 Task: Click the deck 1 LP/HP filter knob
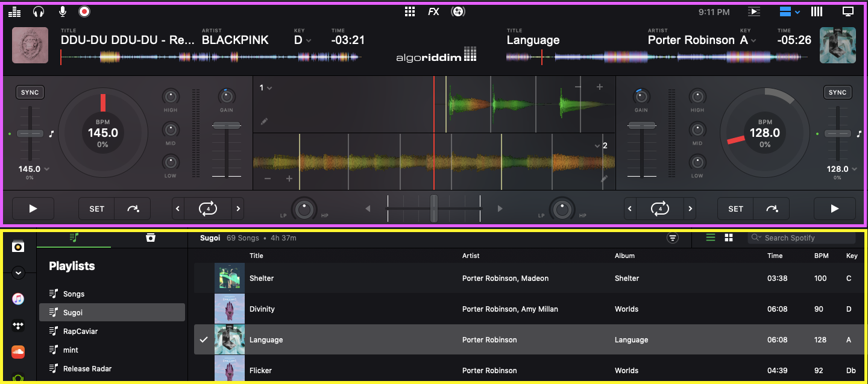[x=304, y=209]
